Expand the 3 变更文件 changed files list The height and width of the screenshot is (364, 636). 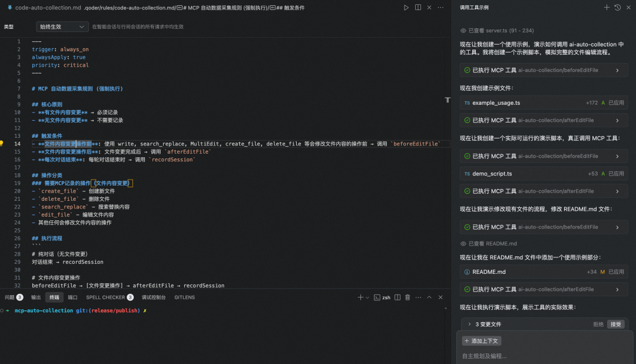[469, 325]
